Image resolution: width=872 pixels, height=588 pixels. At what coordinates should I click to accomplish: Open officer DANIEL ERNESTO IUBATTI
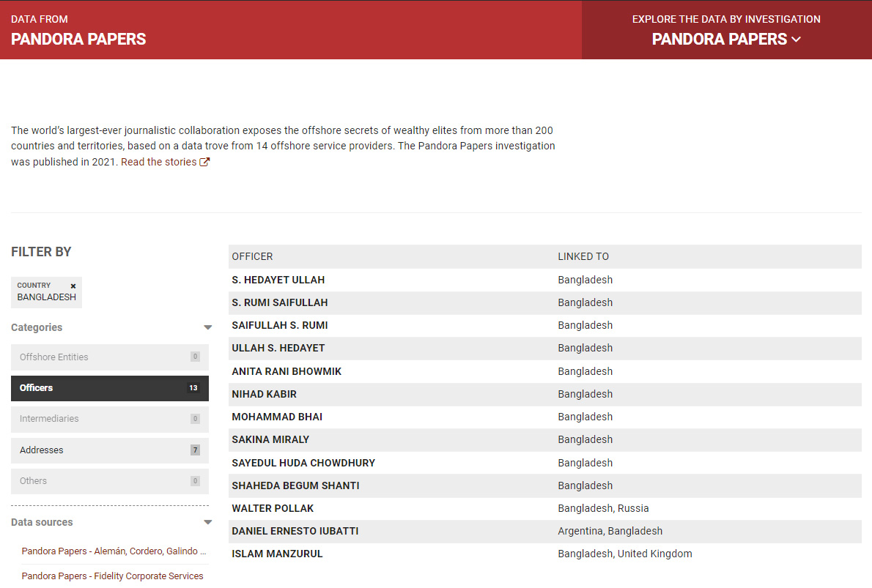tap(295, 531)
